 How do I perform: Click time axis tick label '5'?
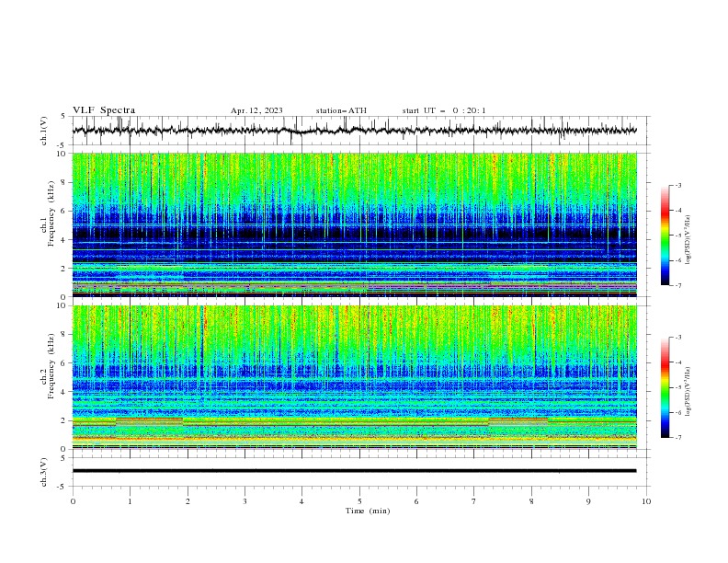coord(359,501)
